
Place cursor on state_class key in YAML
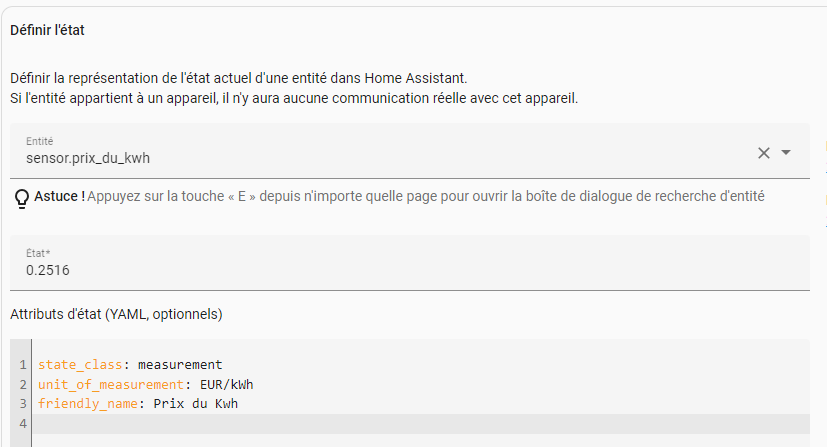(80, 365)
